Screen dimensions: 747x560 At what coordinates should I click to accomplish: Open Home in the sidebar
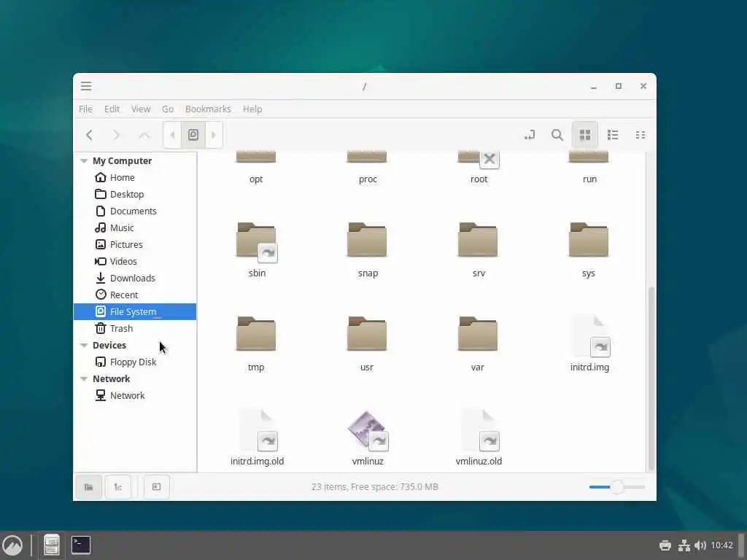[x=135, y=178]
